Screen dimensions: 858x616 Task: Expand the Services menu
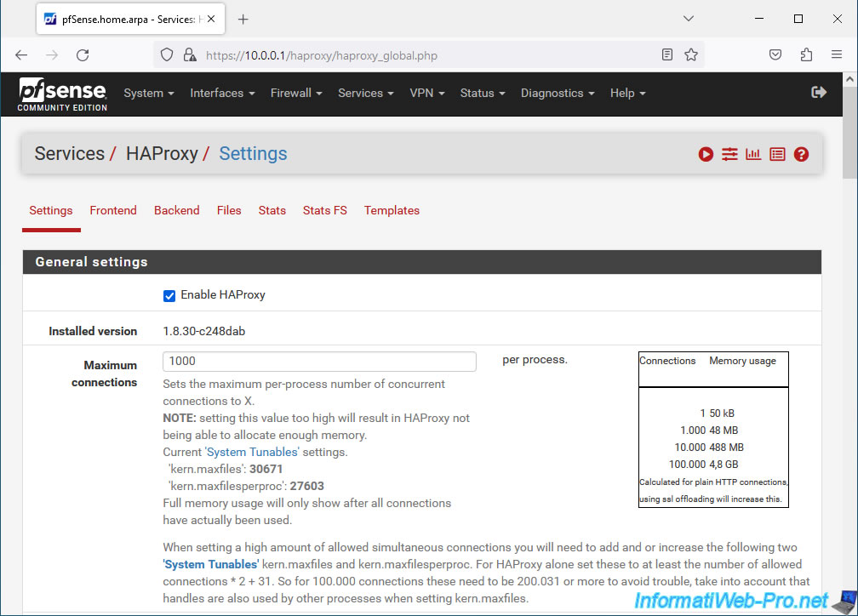coord(365,93)
